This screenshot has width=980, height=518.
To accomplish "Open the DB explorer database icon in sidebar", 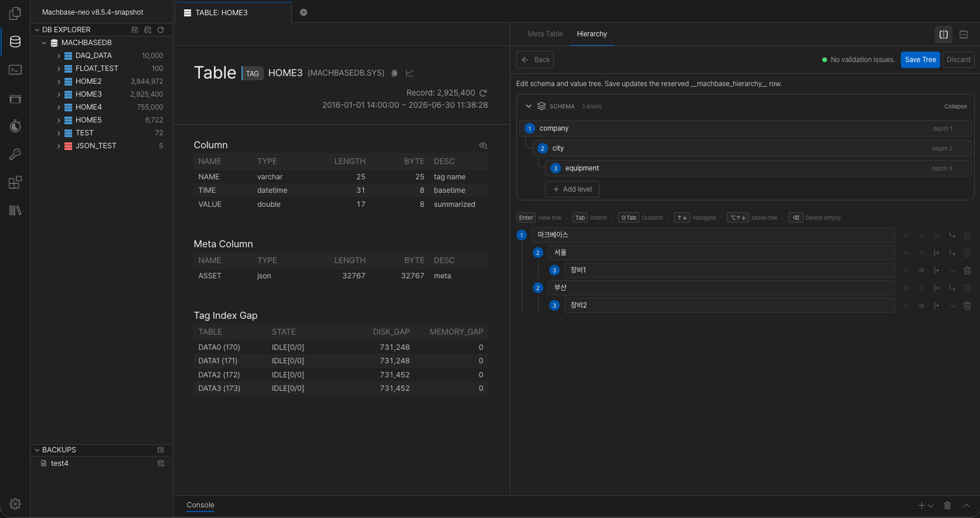I will click(15, 42).
